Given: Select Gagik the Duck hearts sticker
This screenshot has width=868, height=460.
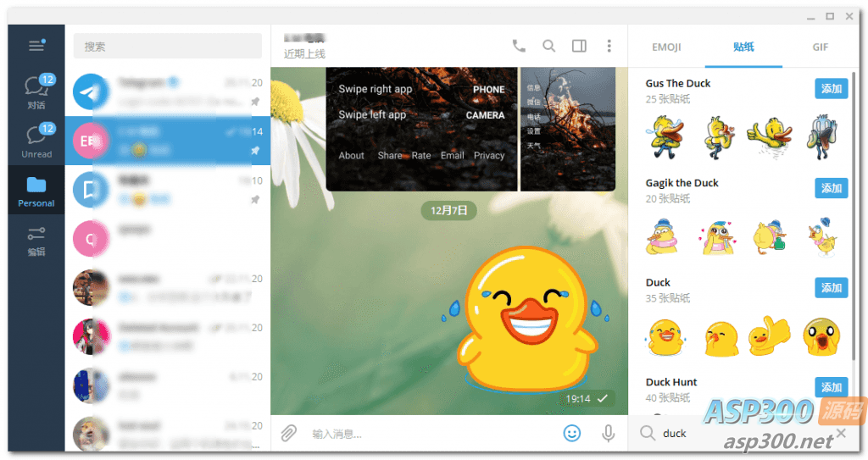Looking at the screenshot, I should click(717, 238).
